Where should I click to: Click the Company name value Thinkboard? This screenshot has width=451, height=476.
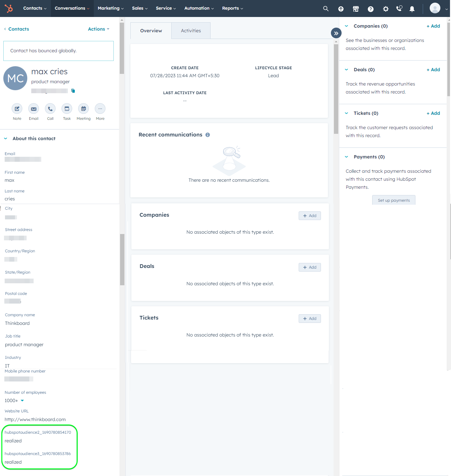point(17,323)
